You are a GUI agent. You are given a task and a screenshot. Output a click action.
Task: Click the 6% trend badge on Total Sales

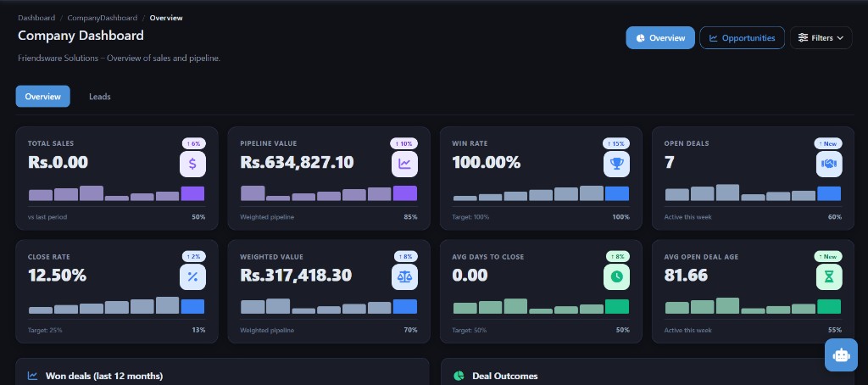point(194,143)
